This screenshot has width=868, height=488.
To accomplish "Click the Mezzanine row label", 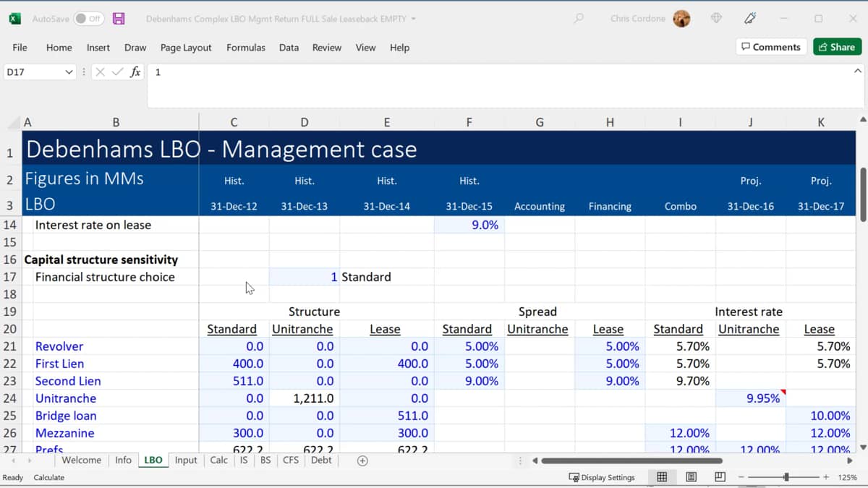I will pos(64,433).
